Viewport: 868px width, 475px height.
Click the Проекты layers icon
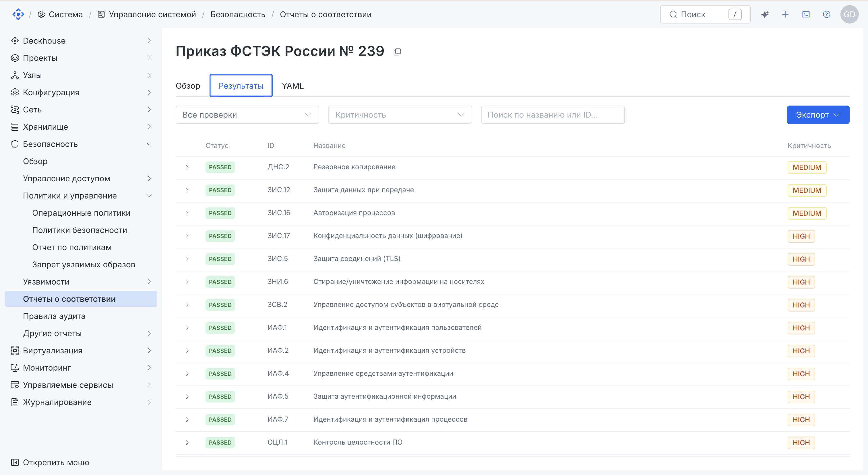15,58
